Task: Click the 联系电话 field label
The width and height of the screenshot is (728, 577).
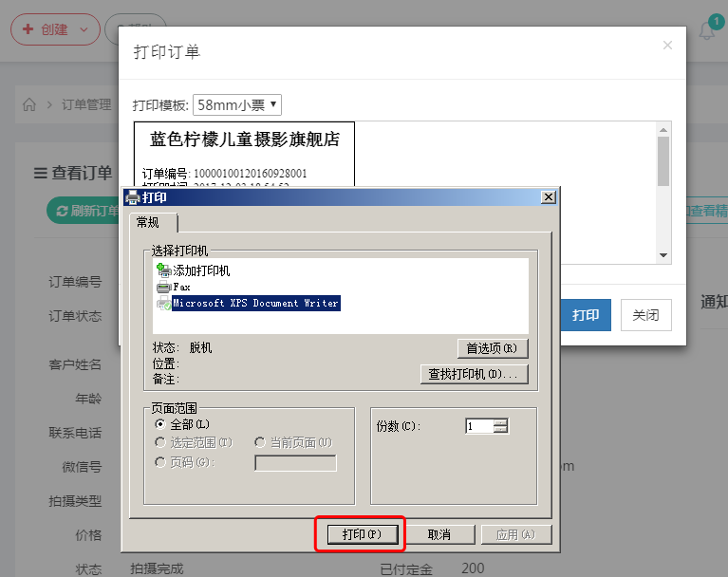Action: [75, 433]
